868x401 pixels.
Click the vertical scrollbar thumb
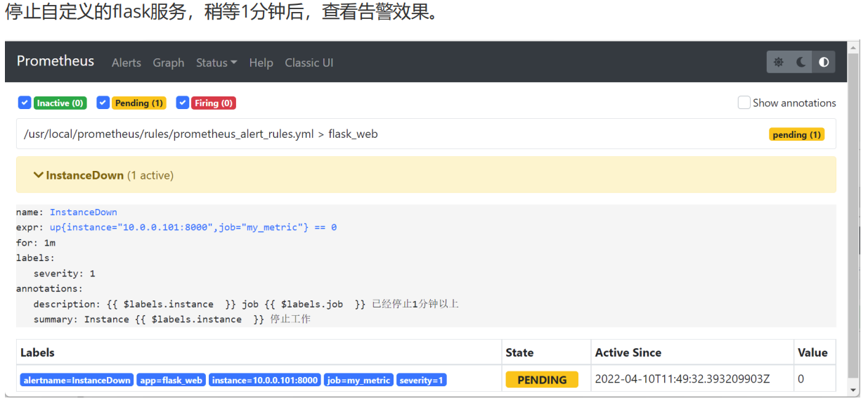coord(854,215)
